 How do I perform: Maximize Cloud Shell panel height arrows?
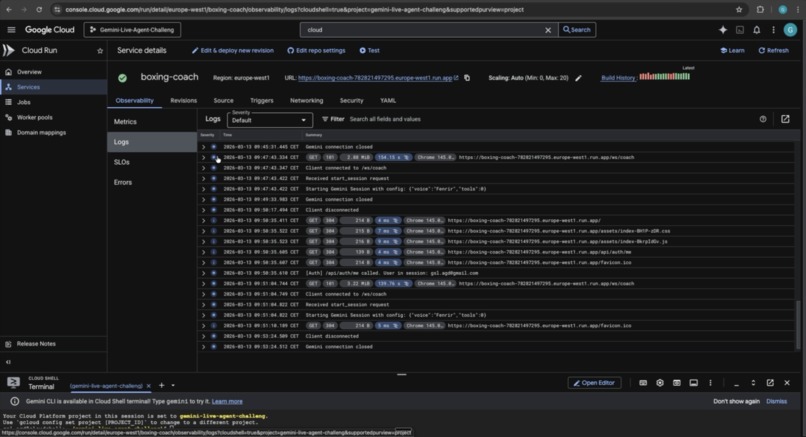tap(753, 383)
